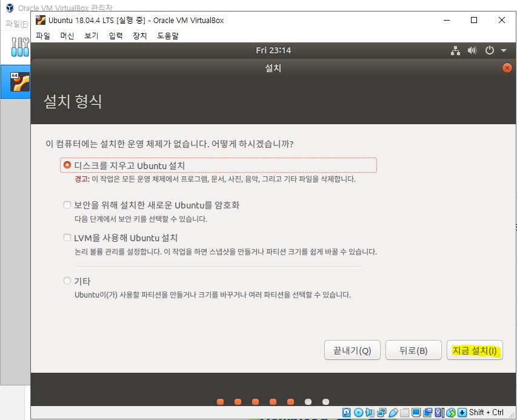Viewport: 517px width, 420px height.
Task: Open the '머신' menu
Action: coord(67,36)
